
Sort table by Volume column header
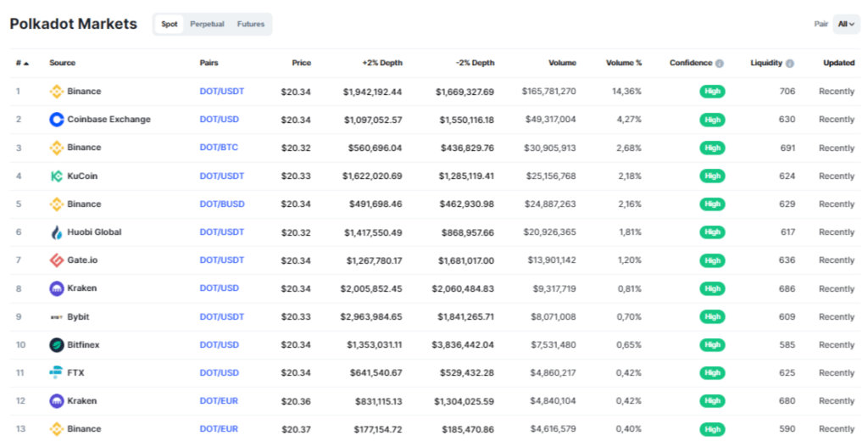click(x=562, y=63)
